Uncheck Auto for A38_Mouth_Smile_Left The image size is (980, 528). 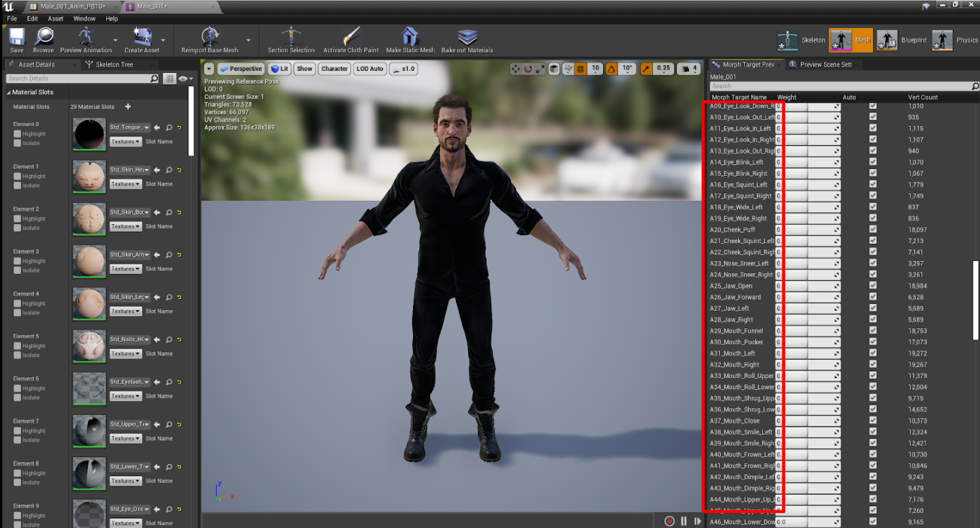873,432
